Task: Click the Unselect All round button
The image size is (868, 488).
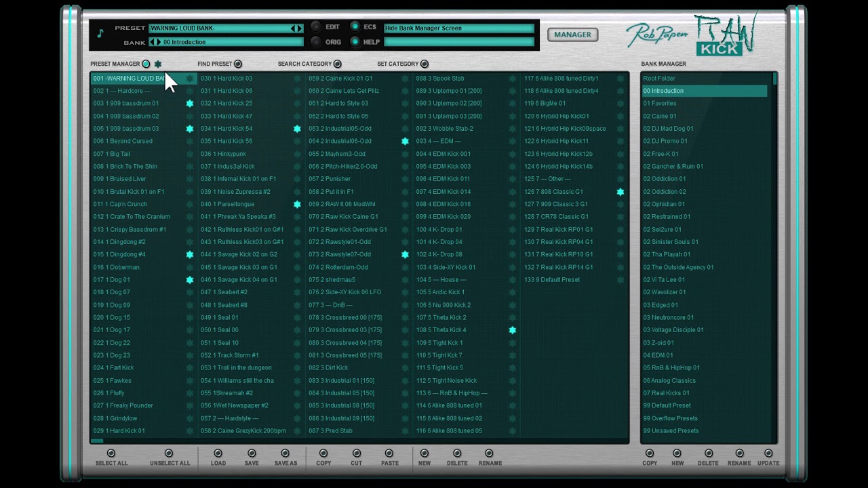Action: click(169, 453)
